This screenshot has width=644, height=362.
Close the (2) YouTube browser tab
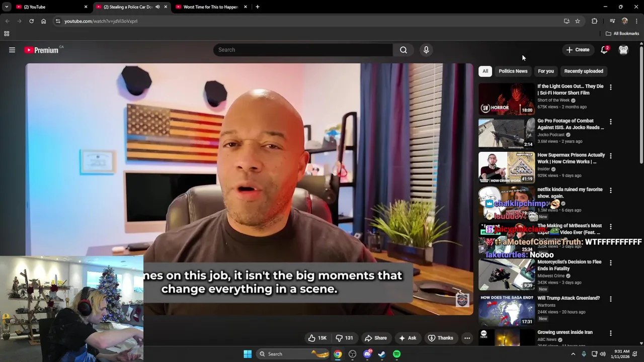click(x=86, y=7)
